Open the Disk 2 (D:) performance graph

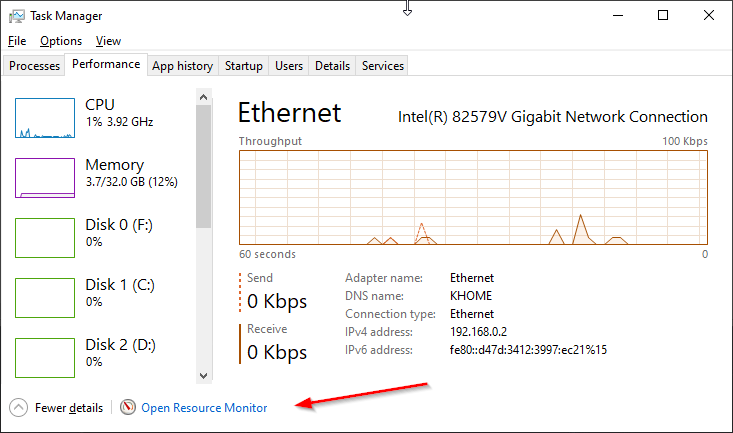(45, 358)
